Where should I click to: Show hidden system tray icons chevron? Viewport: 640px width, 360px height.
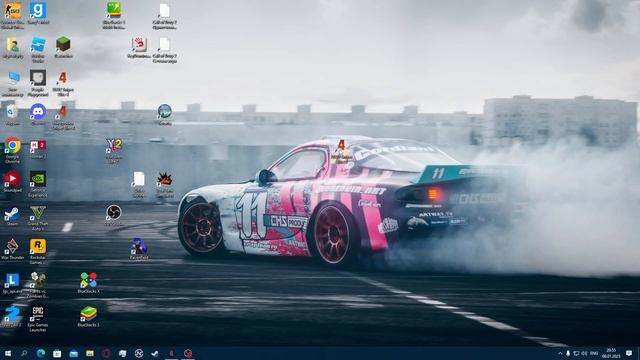pos(560,353)
